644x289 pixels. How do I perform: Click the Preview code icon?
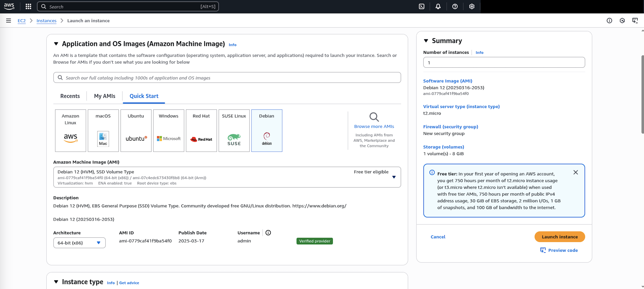tap(543, 250)
